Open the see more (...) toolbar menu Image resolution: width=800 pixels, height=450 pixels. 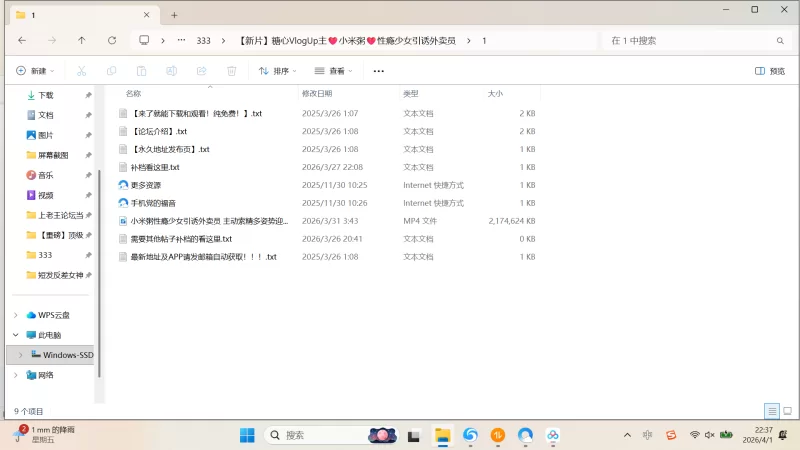point(379,71)
